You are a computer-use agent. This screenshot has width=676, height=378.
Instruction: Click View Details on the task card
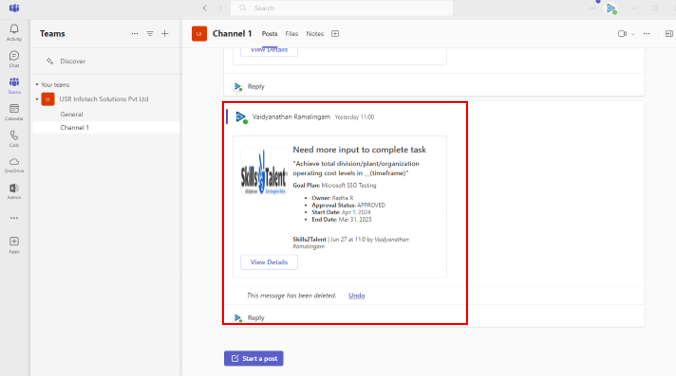point(269,262)
